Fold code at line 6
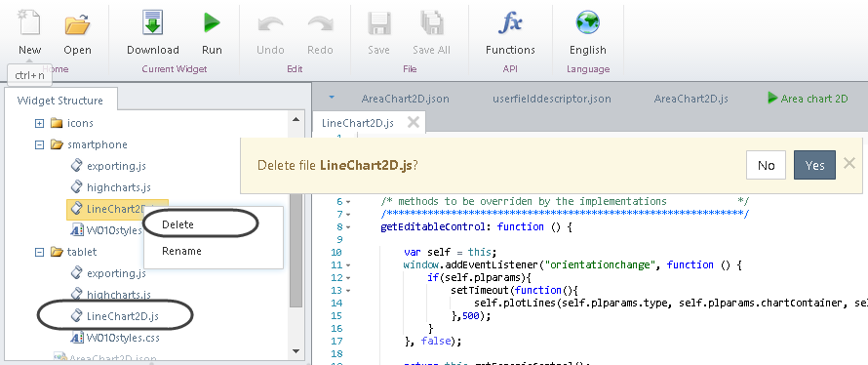 [348, 202]
